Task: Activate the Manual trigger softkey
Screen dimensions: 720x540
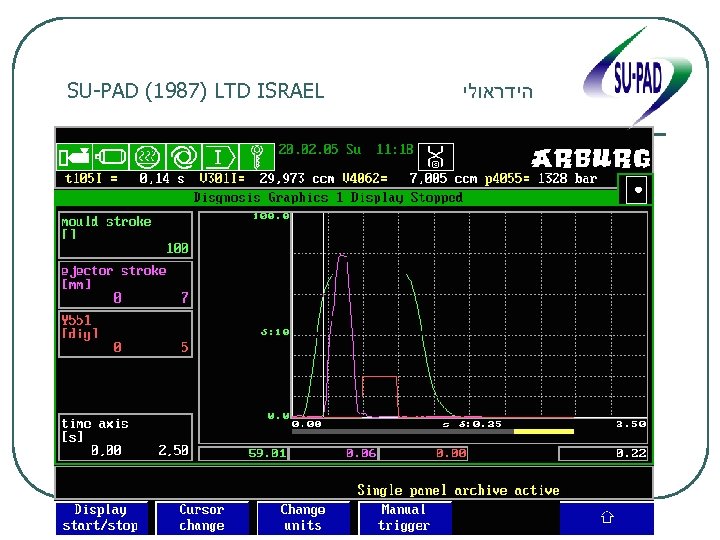Action: [x=404, y=518]
